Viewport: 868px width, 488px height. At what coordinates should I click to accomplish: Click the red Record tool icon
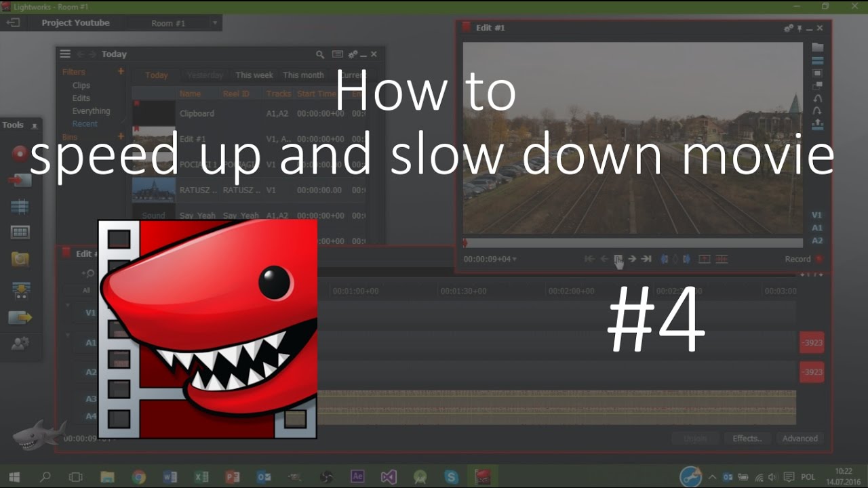coord(20,154)
